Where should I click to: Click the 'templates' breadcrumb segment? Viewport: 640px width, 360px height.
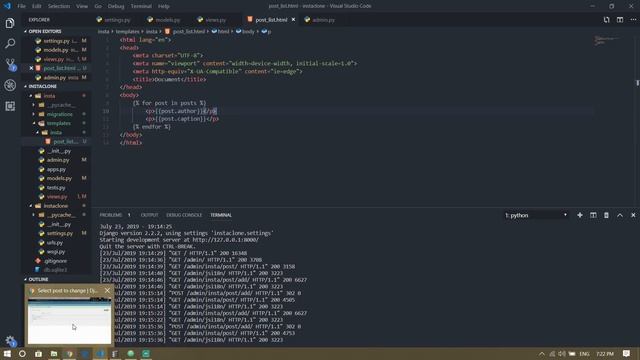click(x=127, y=31)
